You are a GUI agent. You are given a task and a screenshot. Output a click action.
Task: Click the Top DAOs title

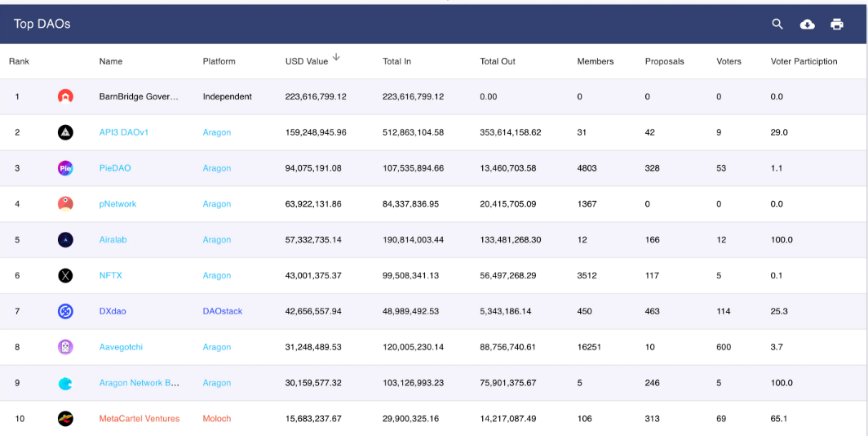[42, 24]
